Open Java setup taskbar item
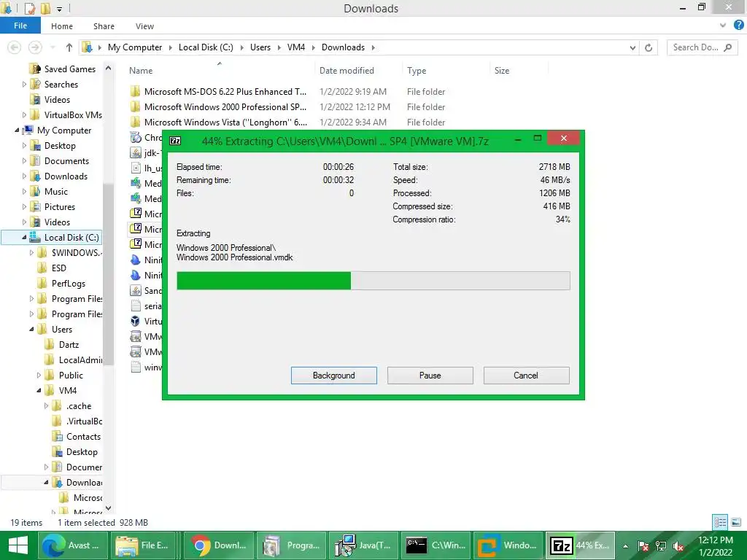747x560 pixels. click(x=363, y=545)
